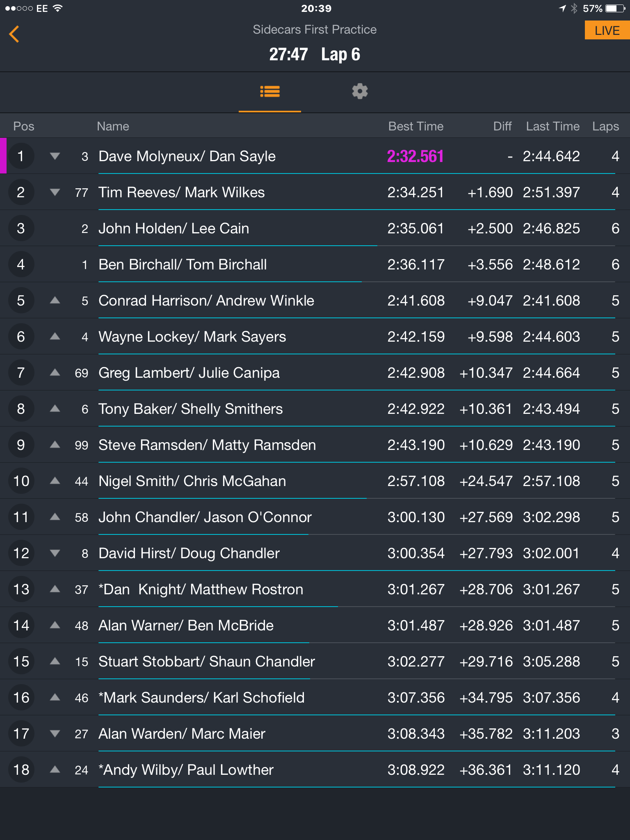Sort by Laps column header

[x=605, y=126]
